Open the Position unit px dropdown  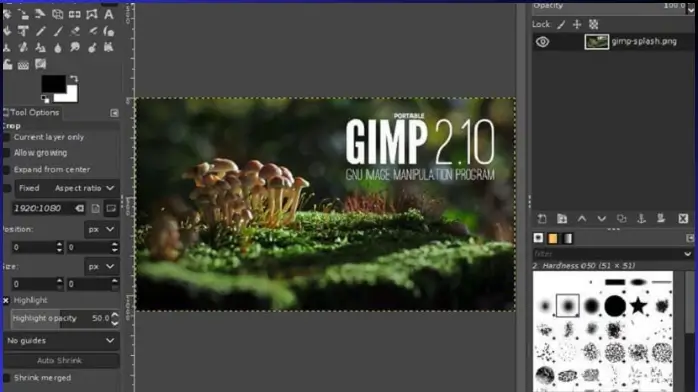[x=101, y=230]
